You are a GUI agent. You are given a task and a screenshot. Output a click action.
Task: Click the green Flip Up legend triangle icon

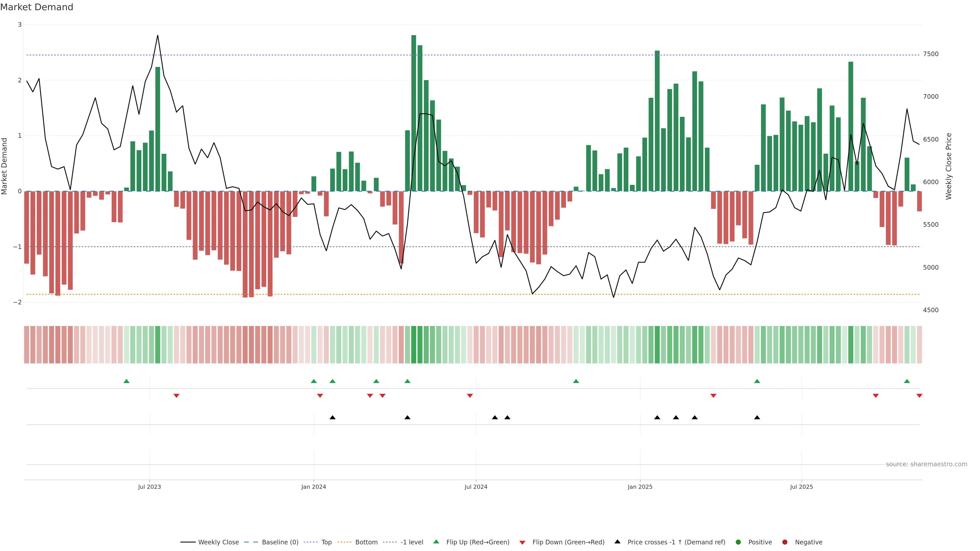click(x=436, y=542)
